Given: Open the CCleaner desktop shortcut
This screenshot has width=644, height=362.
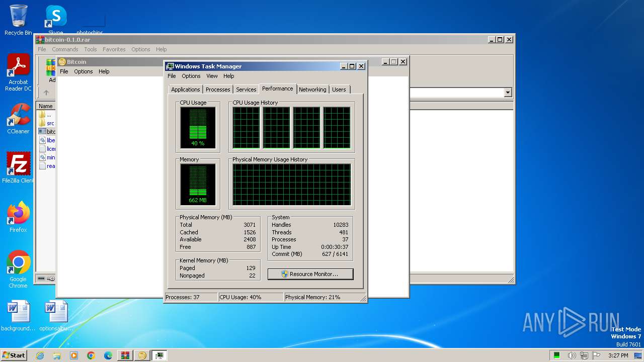Looking at the screenshot, I should pyautogui.click(x=18, y=119).
